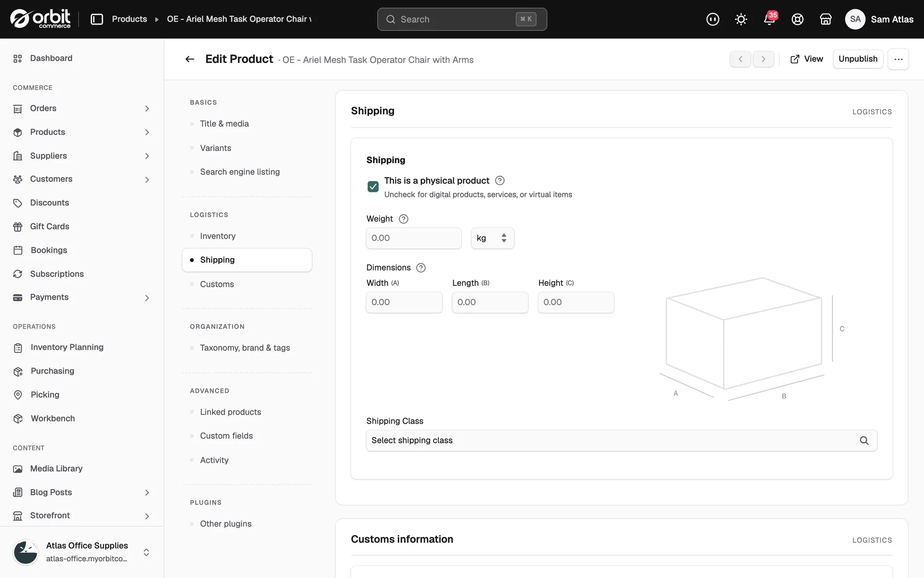Go to Linked products section
The image size is (924, 578).
click(247, 412)
